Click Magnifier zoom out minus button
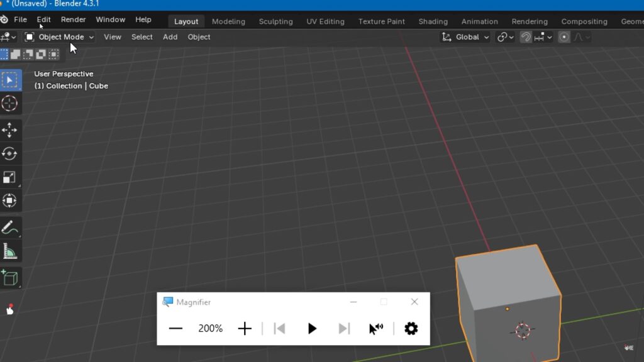 175,328
